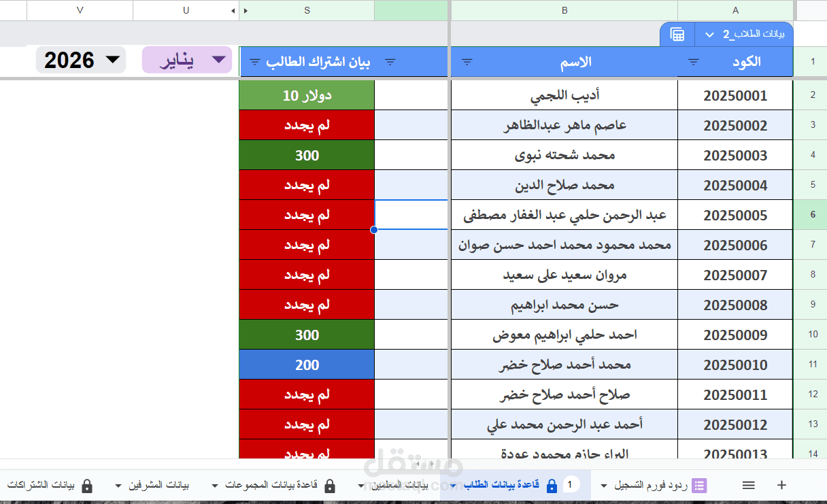The height and width of the screenshot is (504, 827).
Task: Click الكود column header cell
Action: click(x=735, y=62)
